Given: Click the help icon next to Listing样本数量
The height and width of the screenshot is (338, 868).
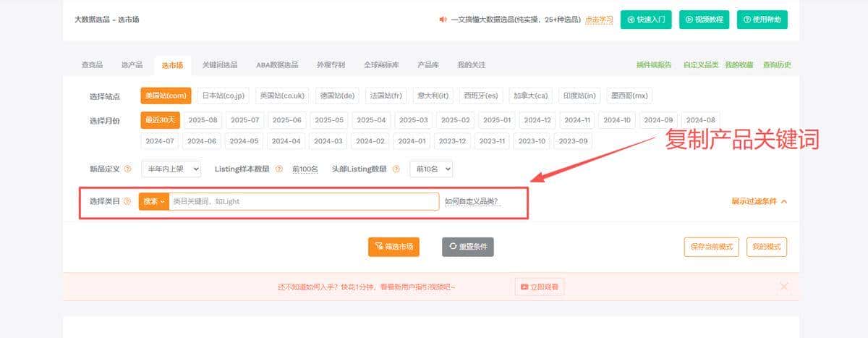Looking at the screenshot, I should tap(279, 169).
